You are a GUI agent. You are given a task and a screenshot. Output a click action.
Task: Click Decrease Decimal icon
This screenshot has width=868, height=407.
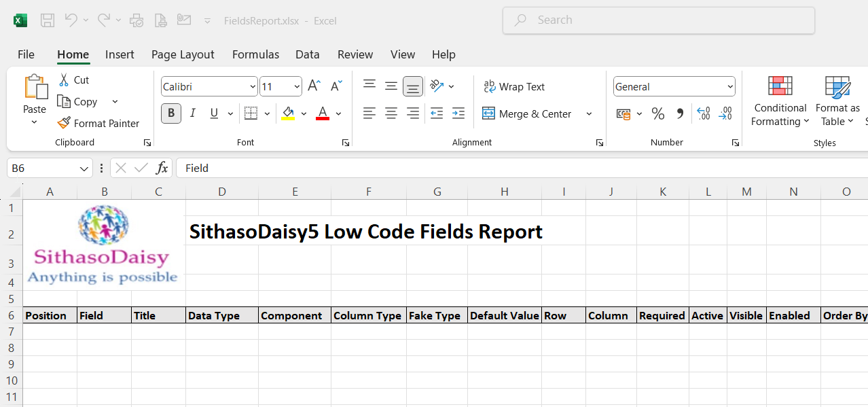725,113
